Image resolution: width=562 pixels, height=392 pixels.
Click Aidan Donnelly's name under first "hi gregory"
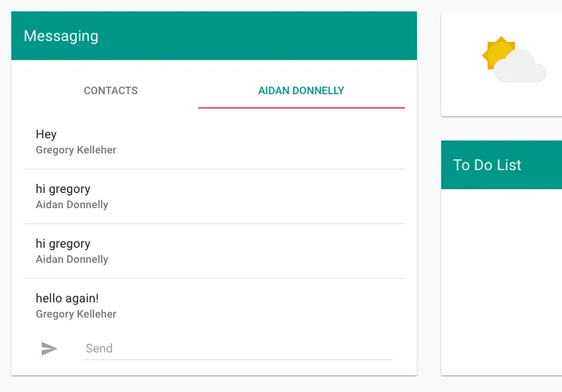[72, 205]
